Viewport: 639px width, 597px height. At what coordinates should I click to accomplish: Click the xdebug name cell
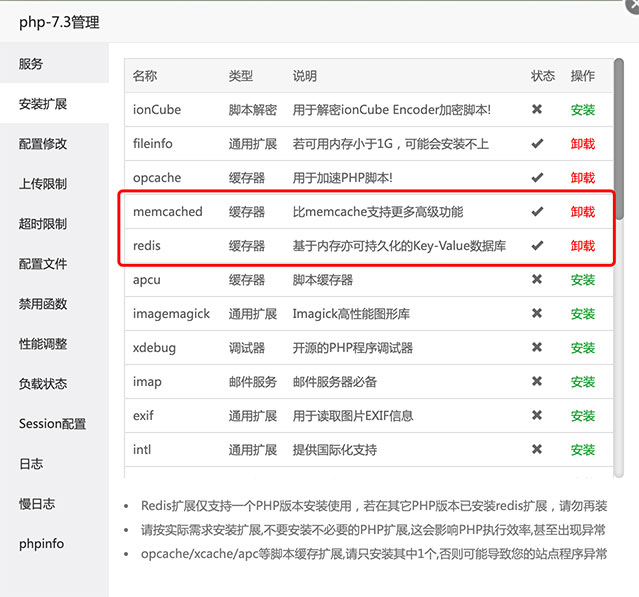(x=154, y=348)
